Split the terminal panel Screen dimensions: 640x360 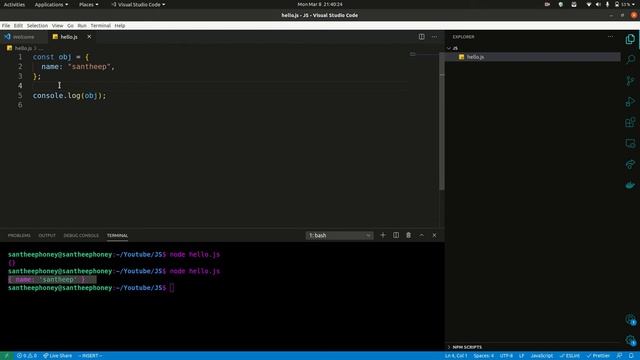pyautogui.click(x=396, y=235)
